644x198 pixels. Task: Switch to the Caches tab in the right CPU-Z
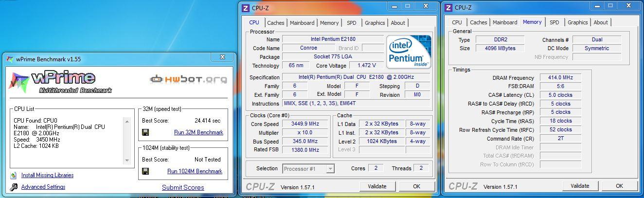479,22
